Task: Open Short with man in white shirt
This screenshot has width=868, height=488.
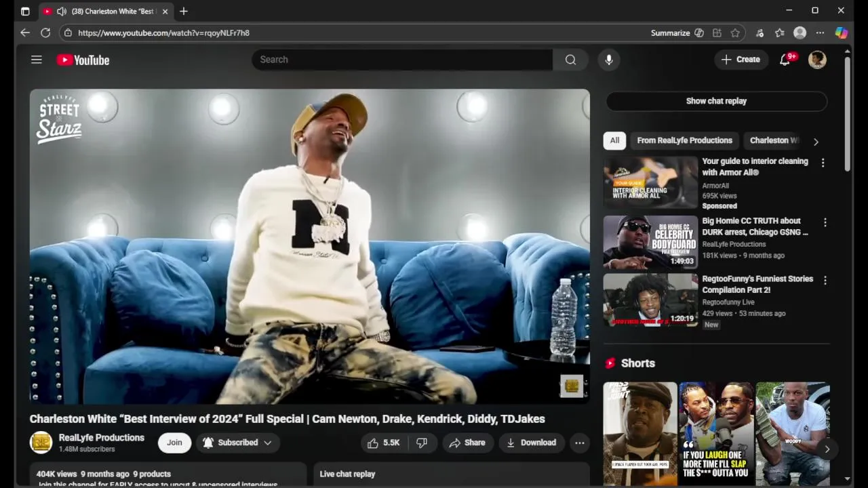Action: click(x=793, y=434)
